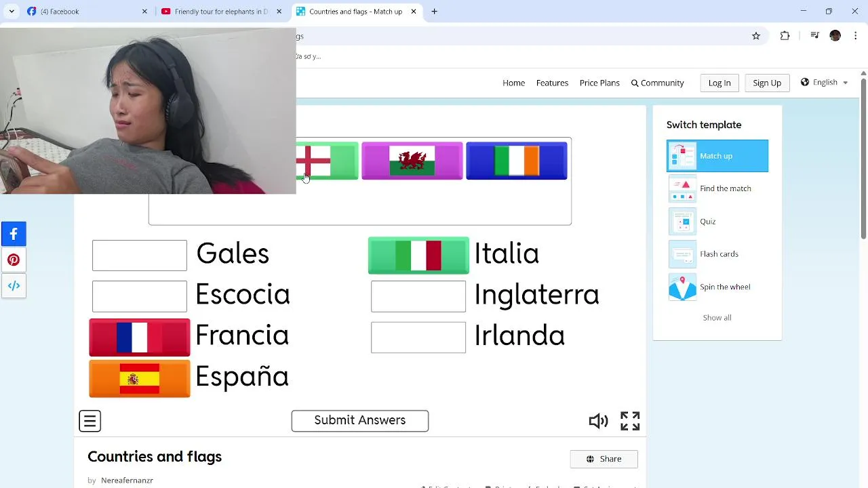Close the Facebook tab

point(144,12)
